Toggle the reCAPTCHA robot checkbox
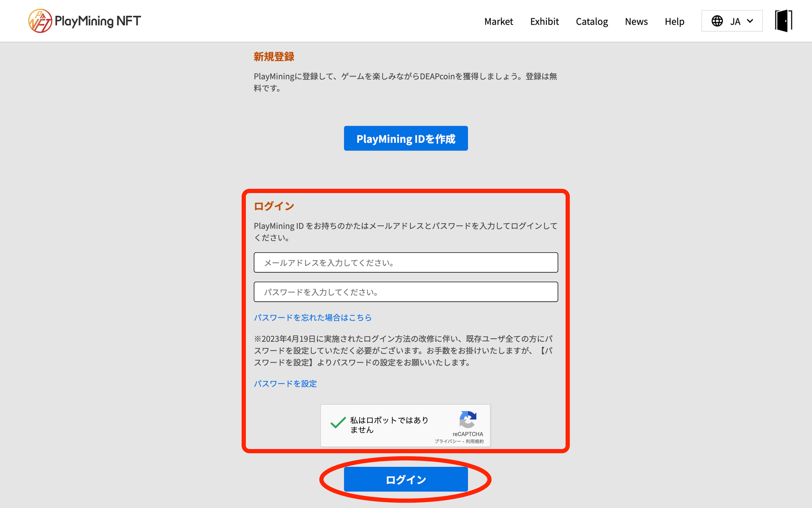Screen dimensions: 812x508 tap(338, 423)
